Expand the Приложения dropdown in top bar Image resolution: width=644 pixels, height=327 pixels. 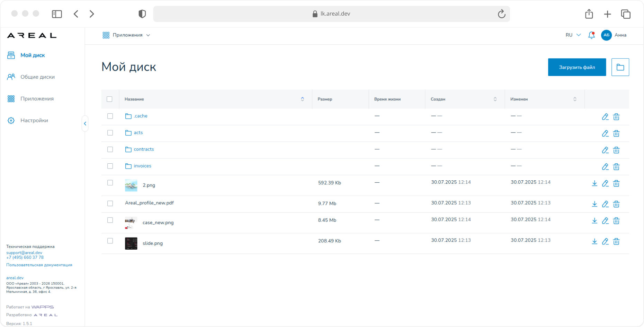pos(126,35)
